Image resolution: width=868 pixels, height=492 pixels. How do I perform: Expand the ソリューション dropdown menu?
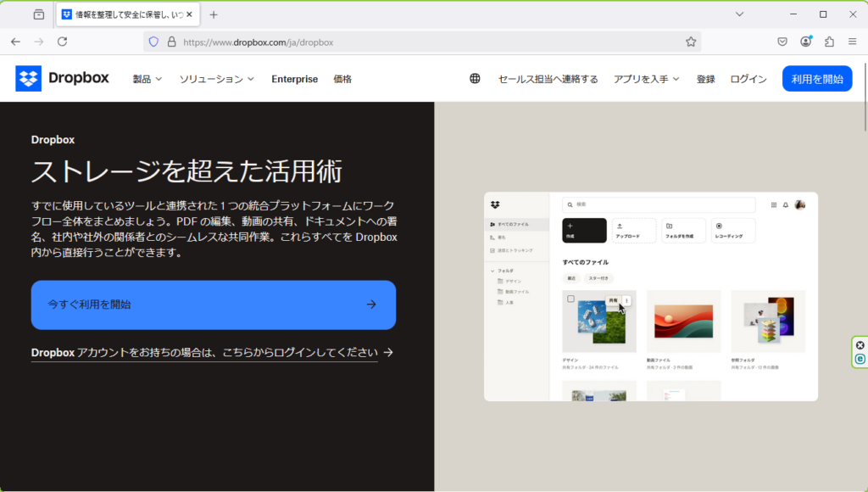216,79
